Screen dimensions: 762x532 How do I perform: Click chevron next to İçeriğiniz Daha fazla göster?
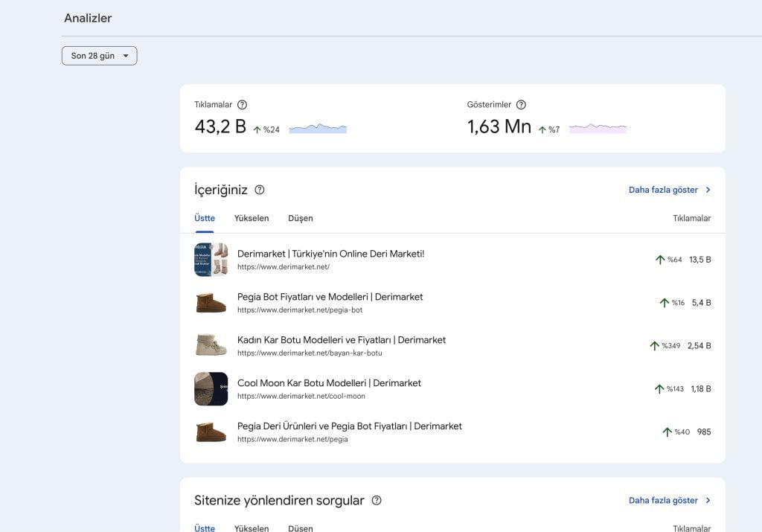[x=708, y=190]
